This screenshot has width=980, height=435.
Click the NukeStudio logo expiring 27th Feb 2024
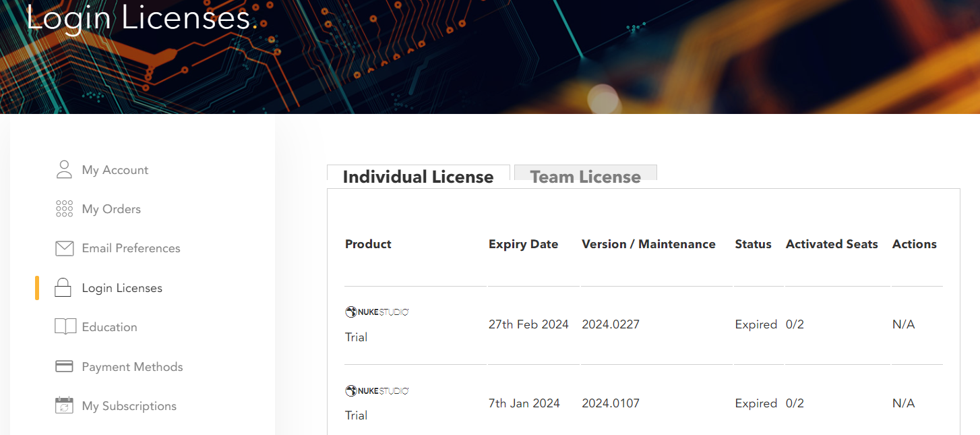point(377,312)
